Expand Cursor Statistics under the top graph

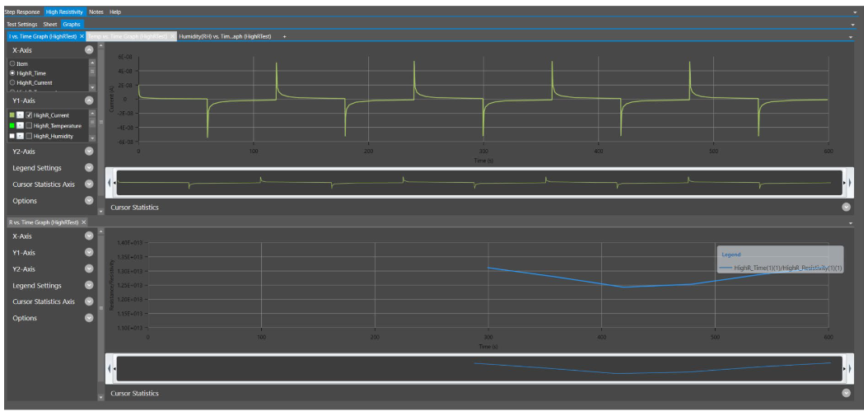tap(846, 208)
